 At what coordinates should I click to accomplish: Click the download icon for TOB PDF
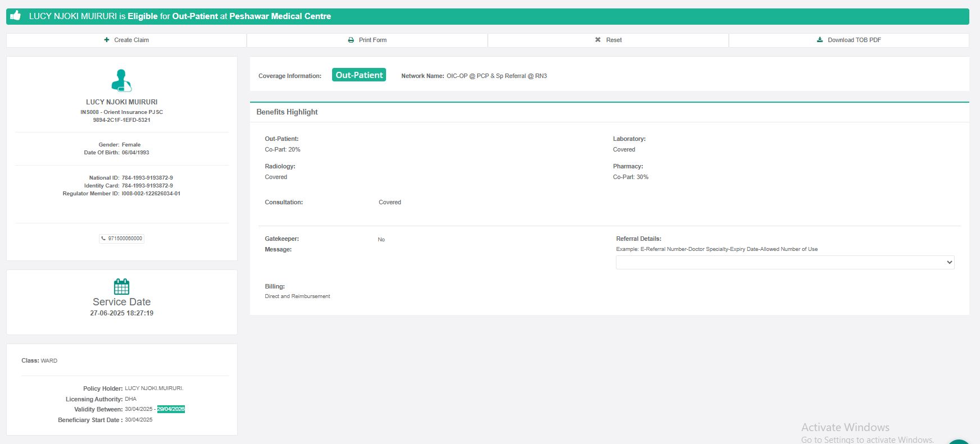click(820, 40)
